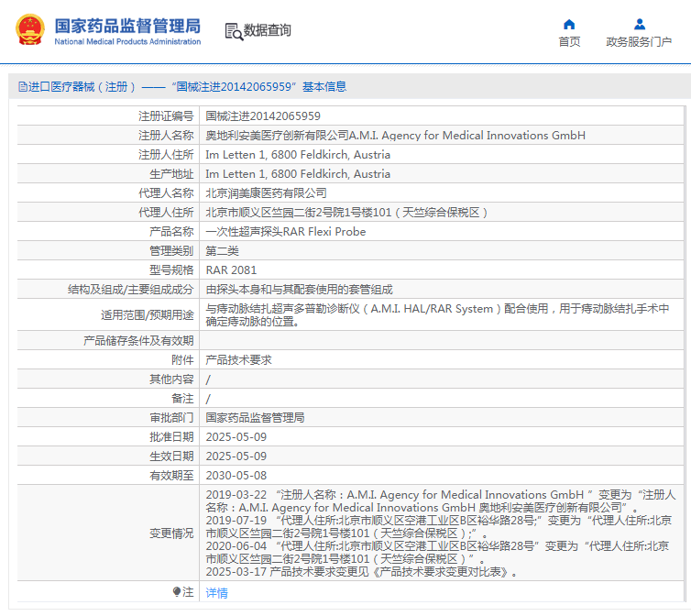Viewport: 691px width, 616px height.
Task: Click agent address 北京市顺义区竺园二街 value
Action: (x=346, y=213)
